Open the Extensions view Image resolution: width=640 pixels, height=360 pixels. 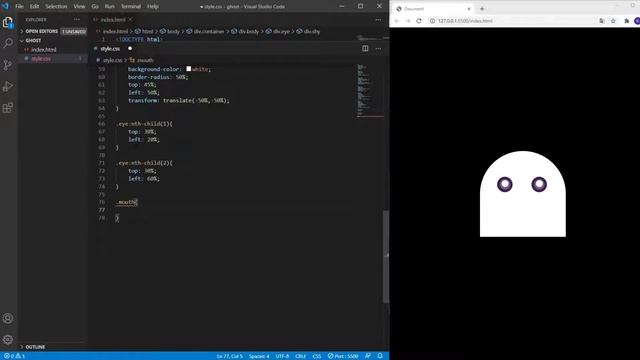click(8, 108)
